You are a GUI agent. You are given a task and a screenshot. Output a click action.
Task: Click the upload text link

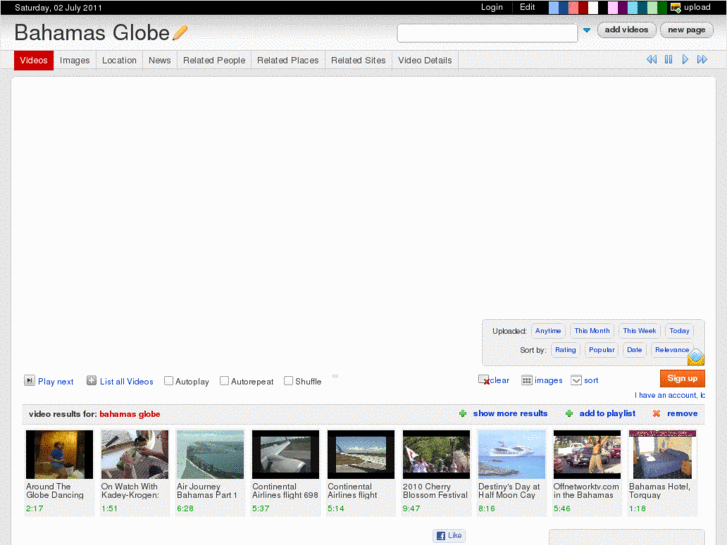click(x=697, y=7)
